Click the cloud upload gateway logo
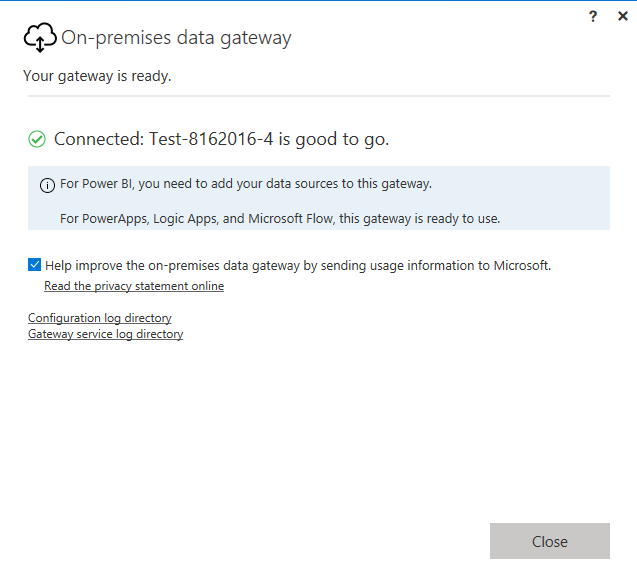The height and width of the screenshot is (586, 637). click(40, 38)
